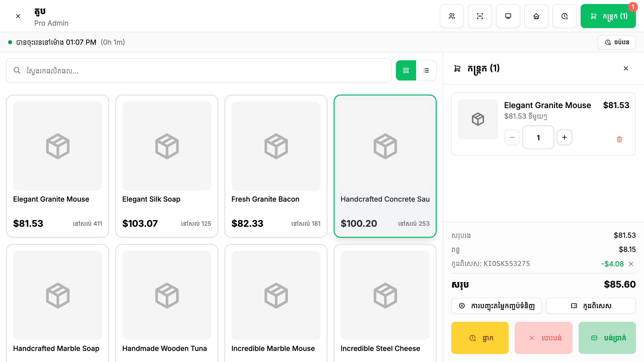Click the $103.07 price label
The image size is (644, 362).
[x=140, y=223]
